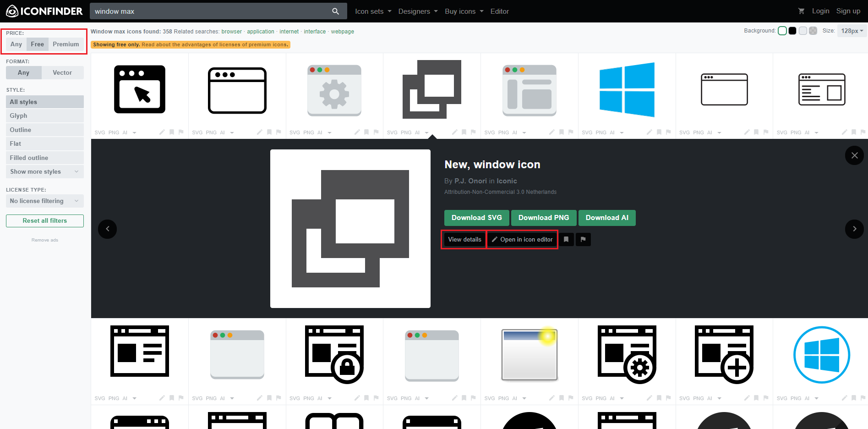
Task: Expand formats arrow under black cursor window icon
Action: coord(134,132)
